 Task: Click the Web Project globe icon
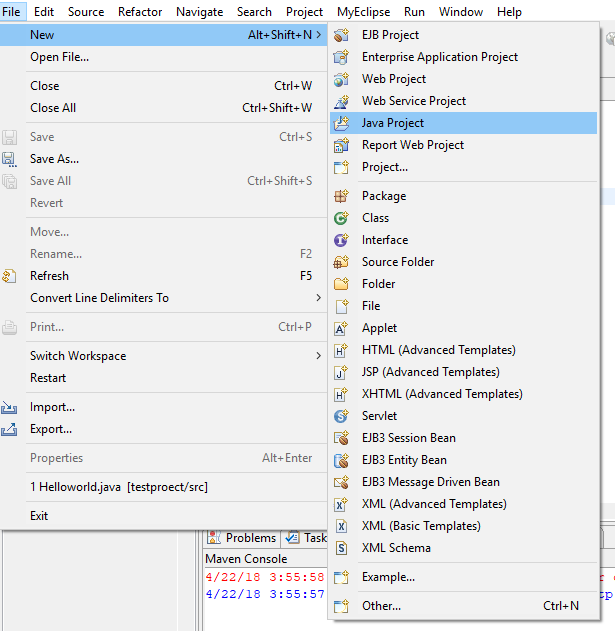[x=341, y=79]
